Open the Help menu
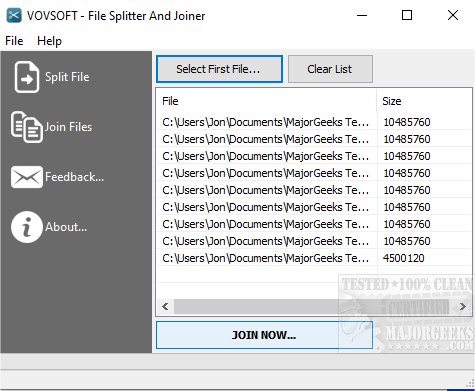The width and height of the screenshot is (475, 391). [x=49, y=41]
